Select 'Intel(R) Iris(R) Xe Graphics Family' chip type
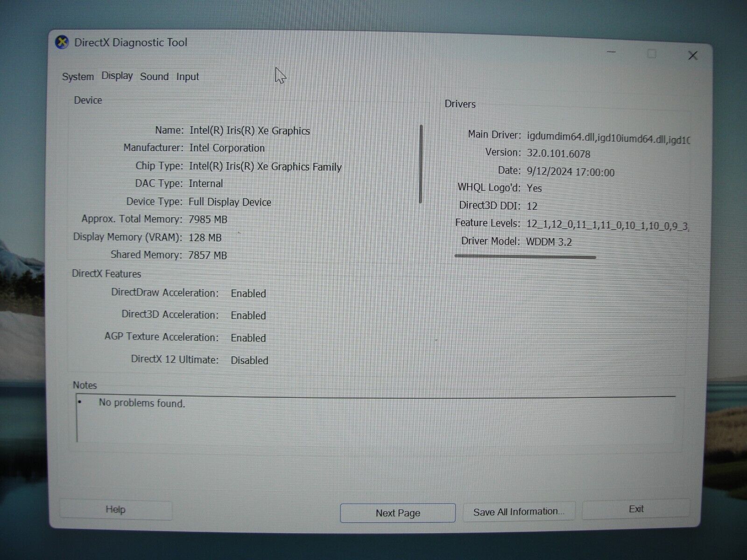The height and width of the screenshot is (560, 747). click(x=265, y=167)
